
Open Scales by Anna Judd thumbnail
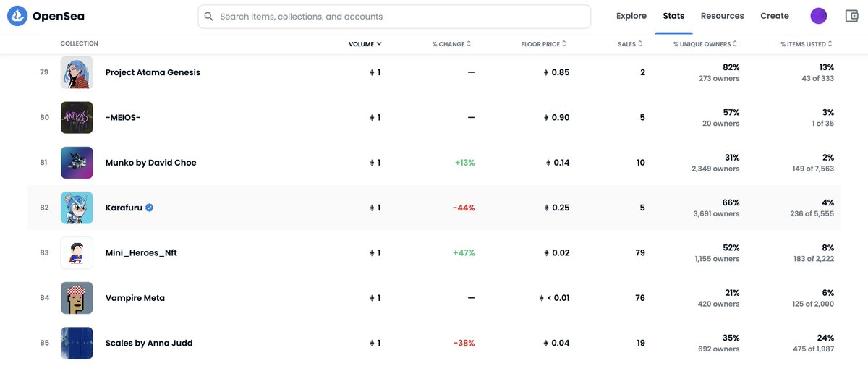coord(77,343)
